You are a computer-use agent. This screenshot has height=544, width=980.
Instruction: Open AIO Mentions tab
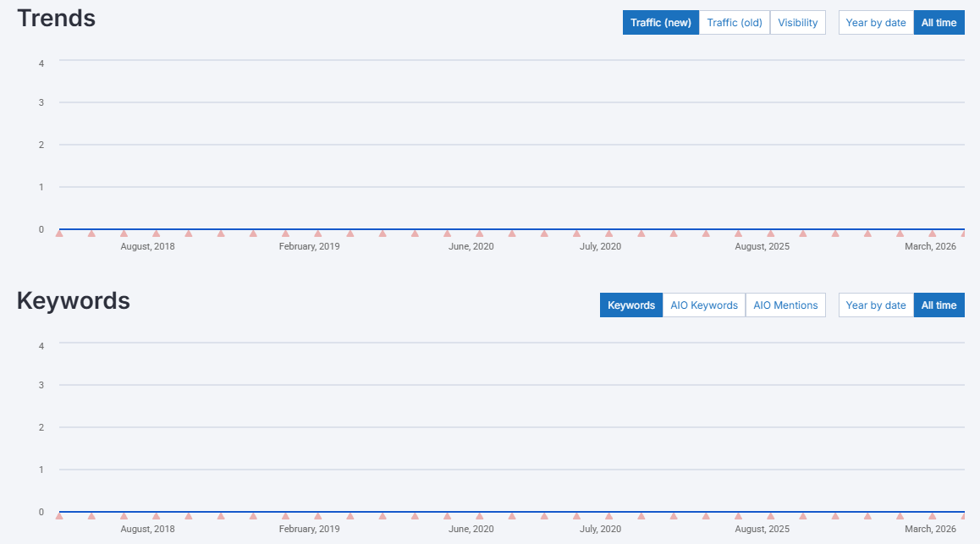(785, 305)
